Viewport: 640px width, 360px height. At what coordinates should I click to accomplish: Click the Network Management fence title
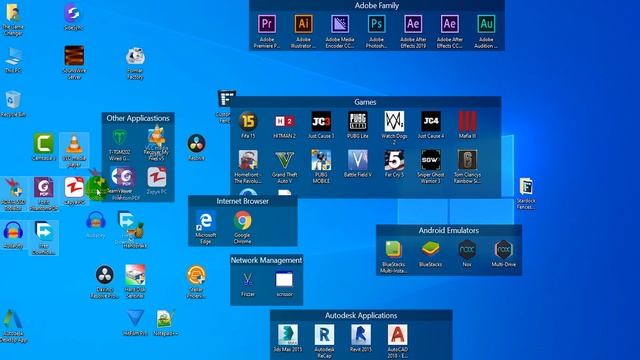click(x=267, y=260)
